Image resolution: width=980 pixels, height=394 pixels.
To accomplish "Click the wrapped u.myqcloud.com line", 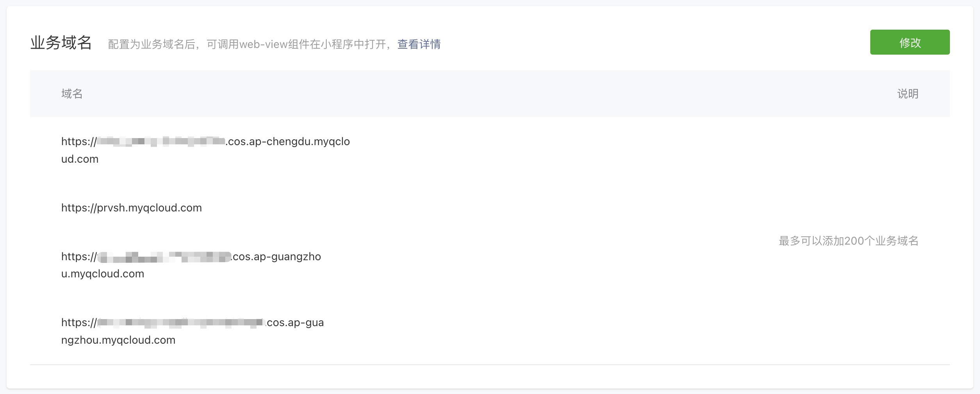I will click(103, 273).
